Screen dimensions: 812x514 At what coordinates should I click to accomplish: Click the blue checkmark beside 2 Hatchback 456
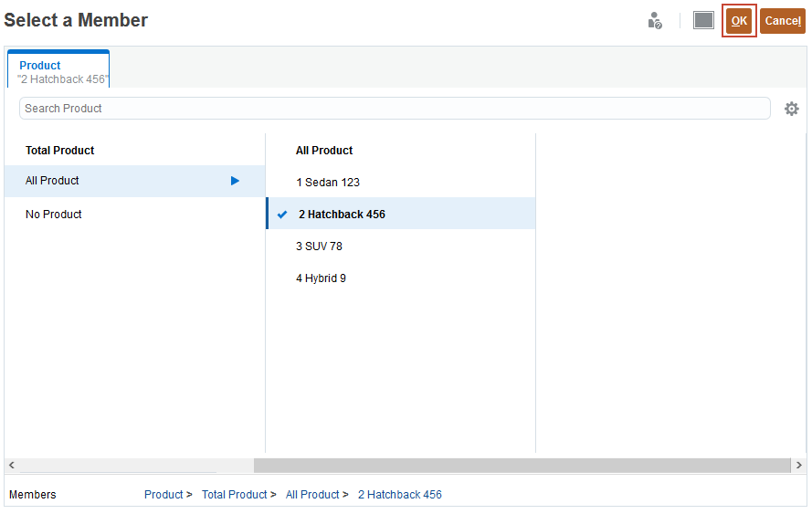tap(282, 215)
